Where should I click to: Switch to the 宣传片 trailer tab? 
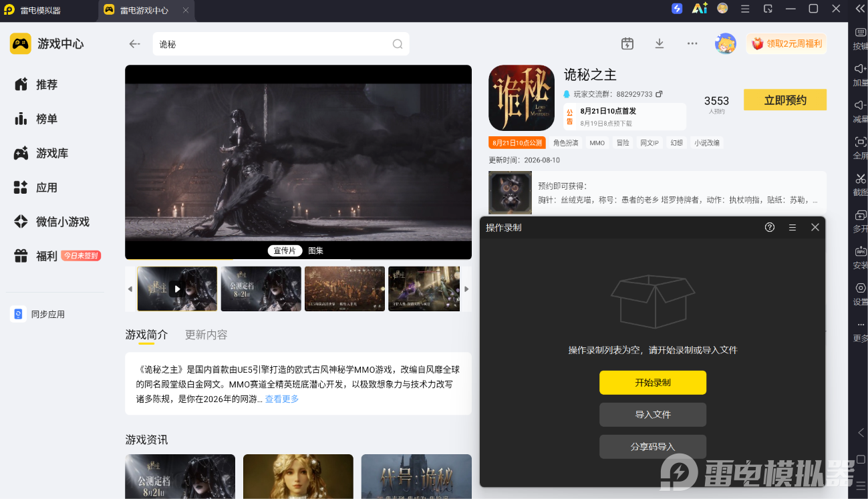285,251
